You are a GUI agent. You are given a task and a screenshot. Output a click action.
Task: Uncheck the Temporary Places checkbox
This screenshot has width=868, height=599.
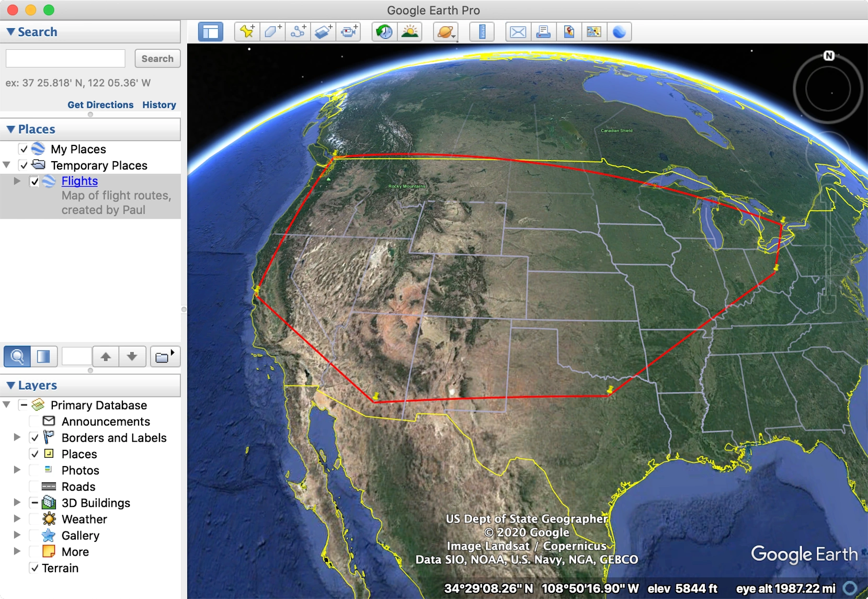coord(24,165)
